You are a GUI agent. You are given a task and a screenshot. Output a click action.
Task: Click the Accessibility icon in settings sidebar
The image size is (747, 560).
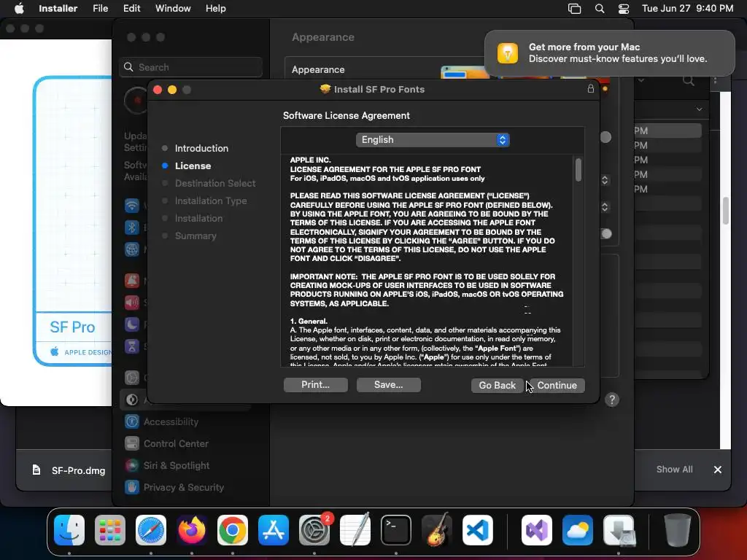[x=132, y=421]
